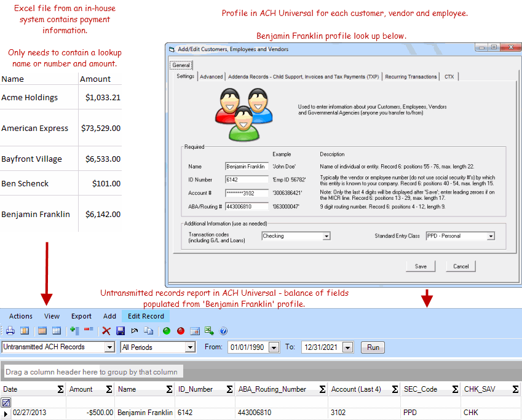Click the sigma icon in the Date column header
The width and height of the screenshot is (522, 420).
[60, 389]
